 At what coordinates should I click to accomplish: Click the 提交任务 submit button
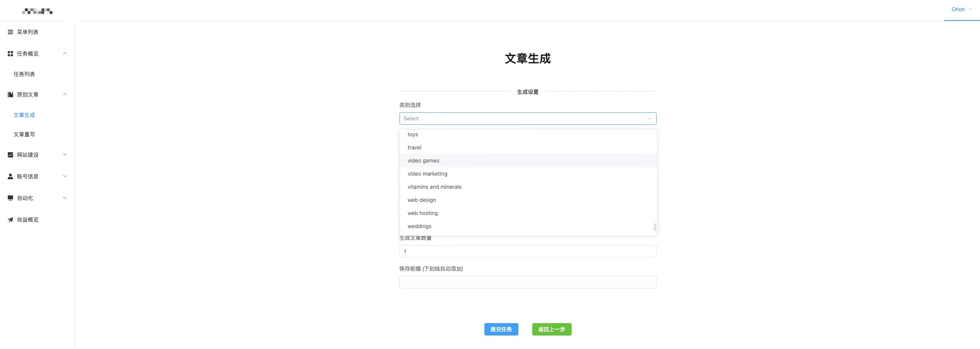click(501, 329)
